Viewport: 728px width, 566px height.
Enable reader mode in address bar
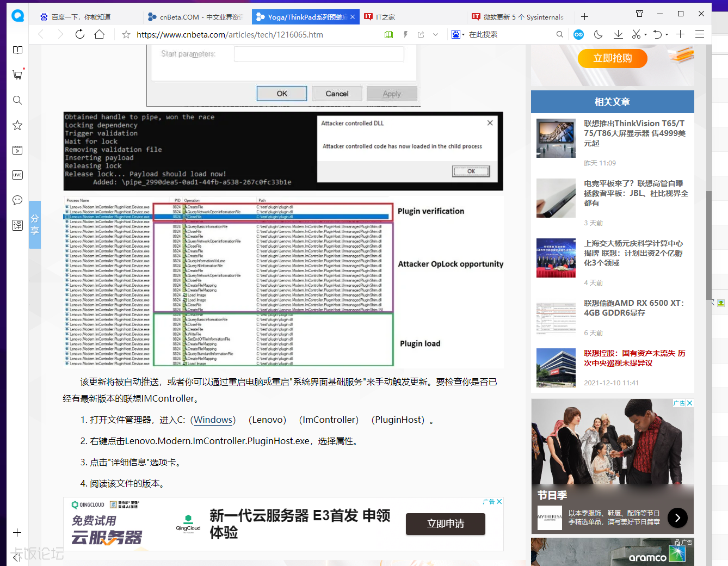[388, 34]
